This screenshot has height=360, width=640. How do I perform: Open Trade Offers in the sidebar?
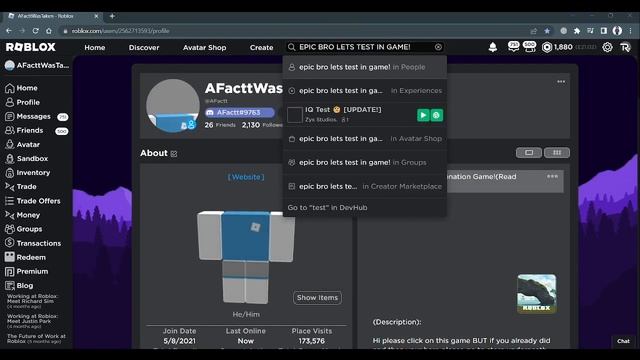point(33,201)
